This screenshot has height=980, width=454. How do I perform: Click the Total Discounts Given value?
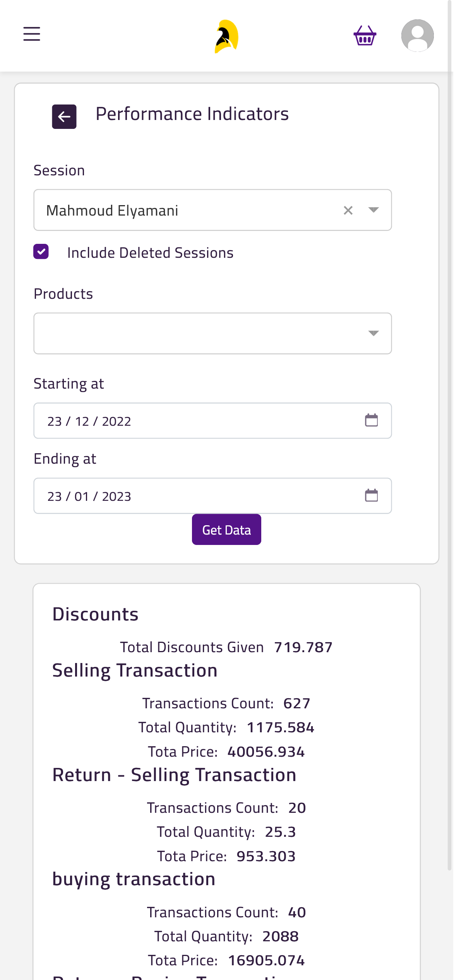coord(303,647)
